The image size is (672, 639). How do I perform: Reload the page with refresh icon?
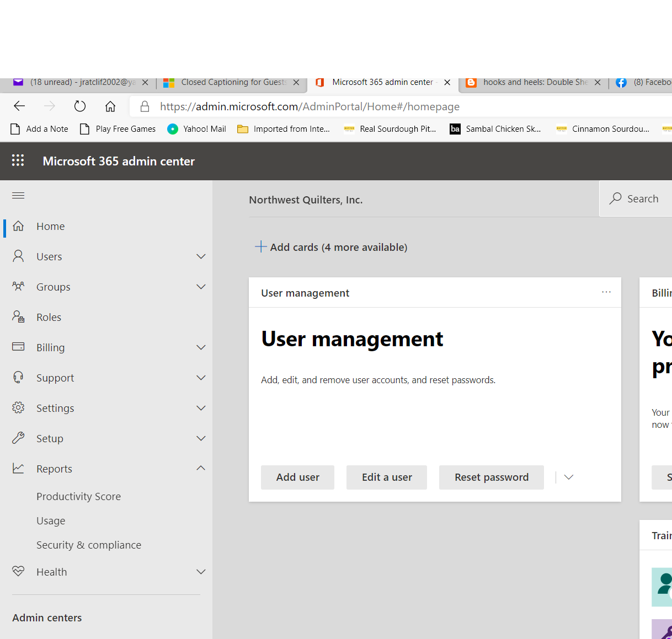coord(80,106)
